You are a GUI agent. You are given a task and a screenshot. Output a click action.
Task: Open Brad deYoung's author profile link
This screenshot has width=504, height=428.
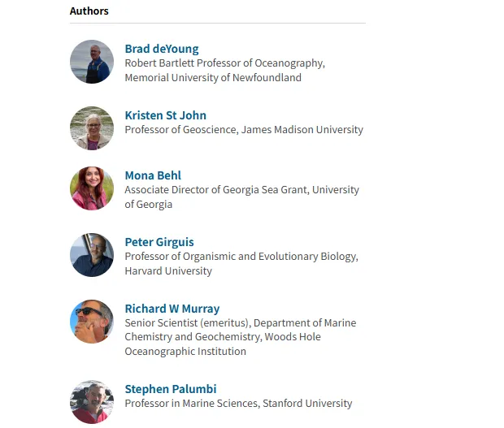pyautogui.click(x=162, y=49)
